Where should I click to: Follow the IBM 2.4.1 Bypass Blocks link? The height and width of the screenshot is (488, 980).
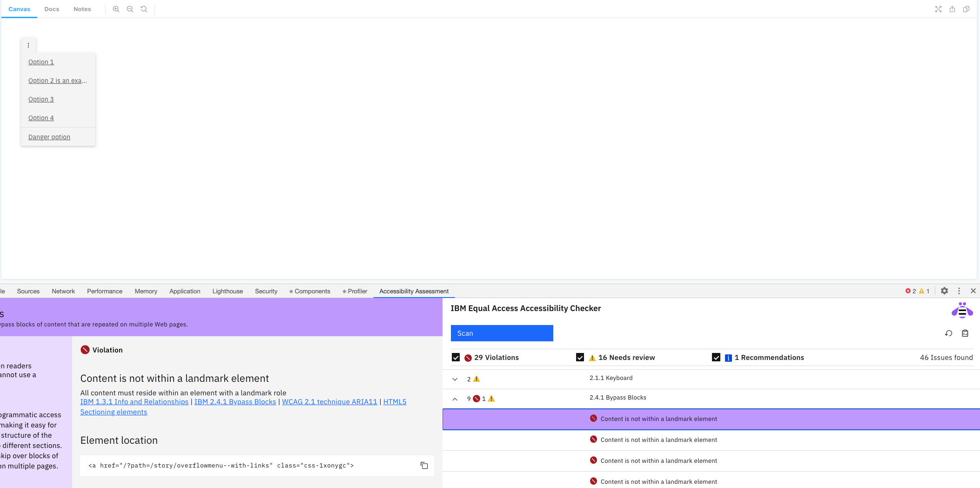(x=235, y=401)
